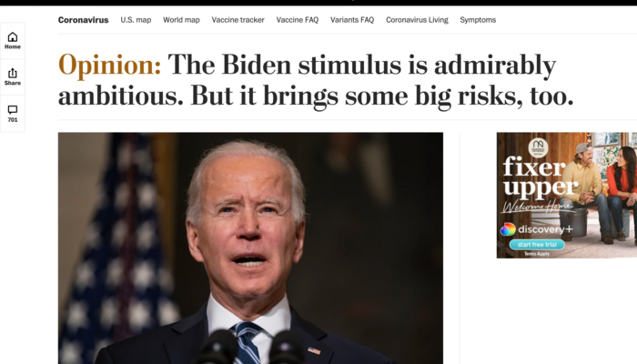Open the Vaccine FAQ link
The width and height of the screenshot is (637, 364).
298,20
